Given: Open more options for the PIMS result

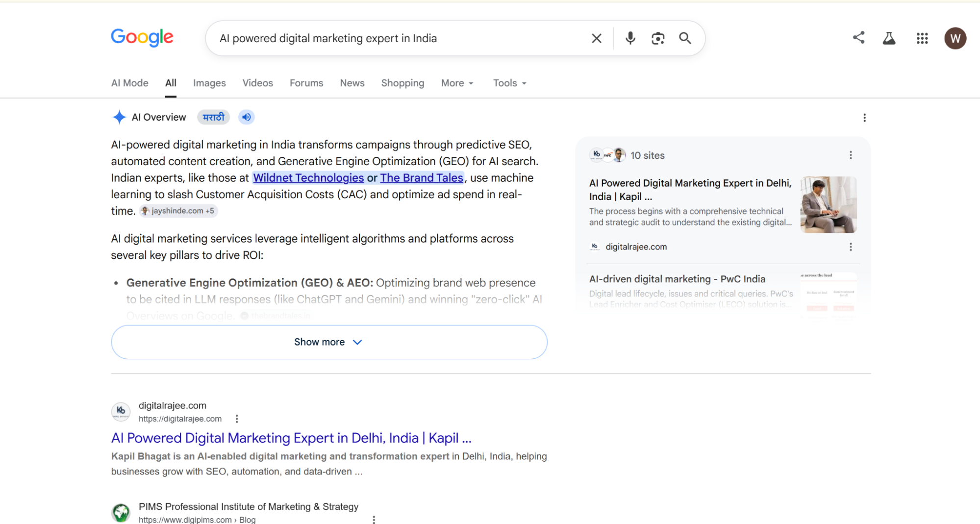Looking at the screenshot, I should (x=374, y=519).
